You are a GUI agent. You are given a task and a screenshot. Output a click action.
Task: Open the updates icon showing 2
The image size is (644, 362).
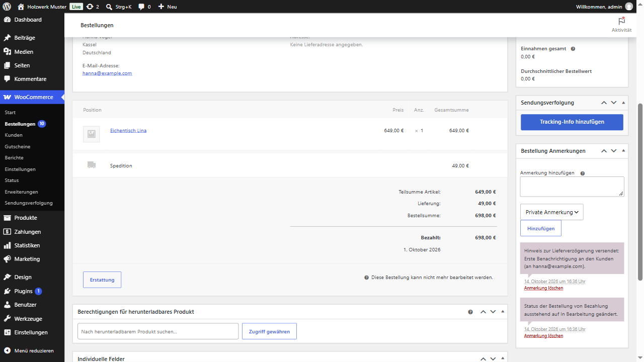click(x=93, y=7)
